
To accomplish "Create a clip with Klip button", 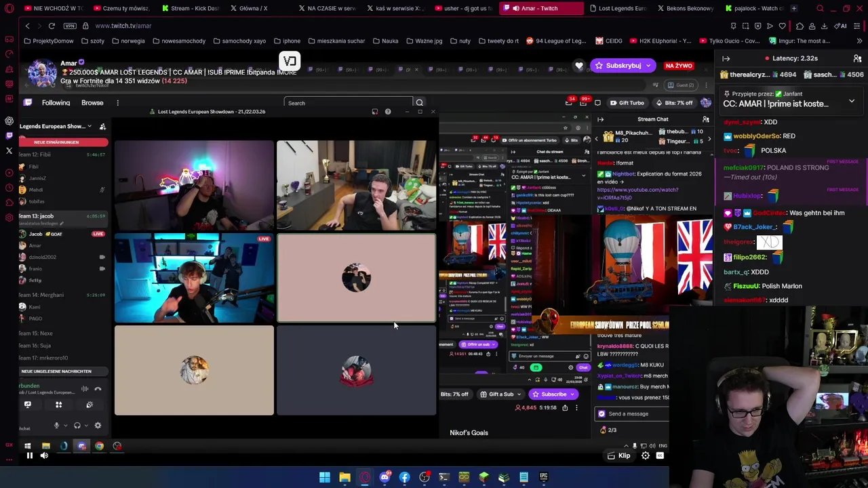I will point(619,455).
